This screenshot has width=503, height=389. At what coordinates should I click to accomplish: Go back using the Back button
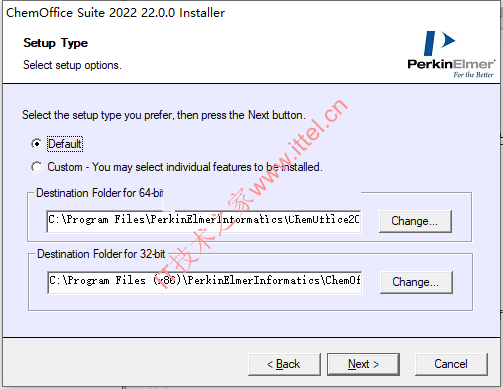click(x=284, y=364)
